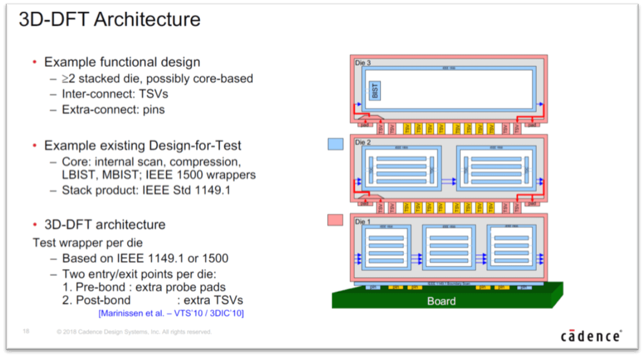Click slide number 18
The image size is (644, 357).
(x=26, y=331)
